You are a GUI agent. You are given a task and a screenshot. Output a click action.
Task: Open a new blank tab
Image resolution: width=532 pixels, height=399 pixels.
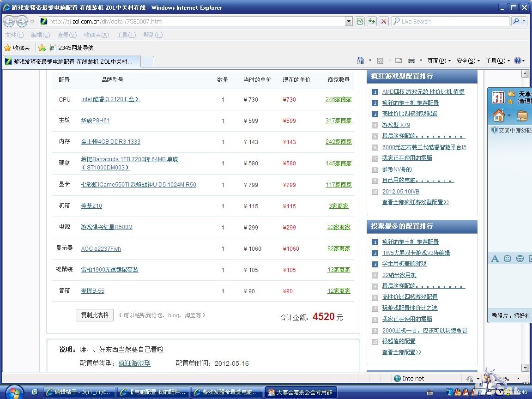pyautogui.click(x=147, y=62)
